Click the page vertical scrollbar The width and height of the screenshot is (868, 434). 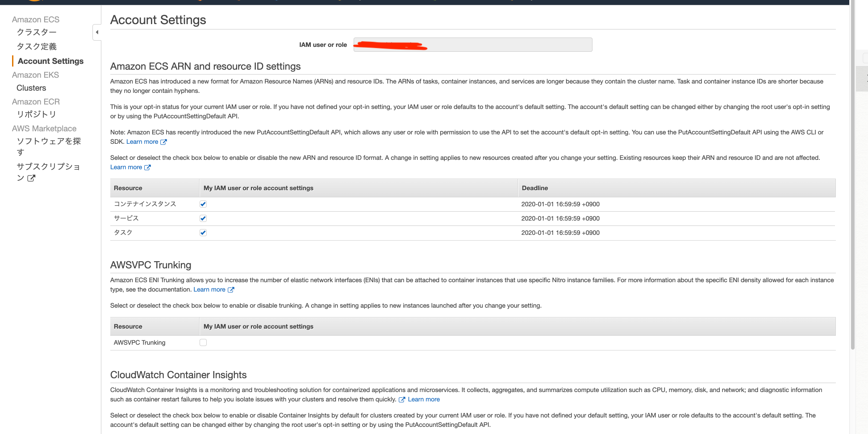(x=852, y=179)
